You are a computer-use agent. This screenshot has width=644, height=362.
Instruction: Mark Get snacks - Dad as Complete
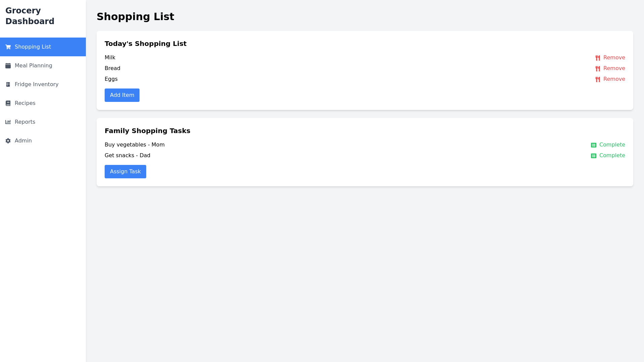point(612,156)
